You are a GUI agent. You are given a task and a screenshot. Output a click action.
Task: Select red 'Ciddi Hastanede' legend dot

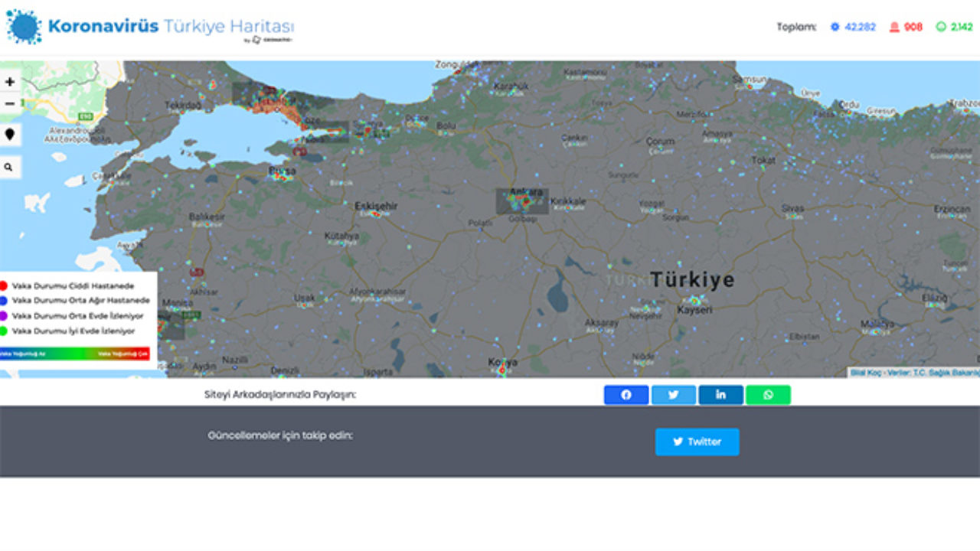pos(5,285)
